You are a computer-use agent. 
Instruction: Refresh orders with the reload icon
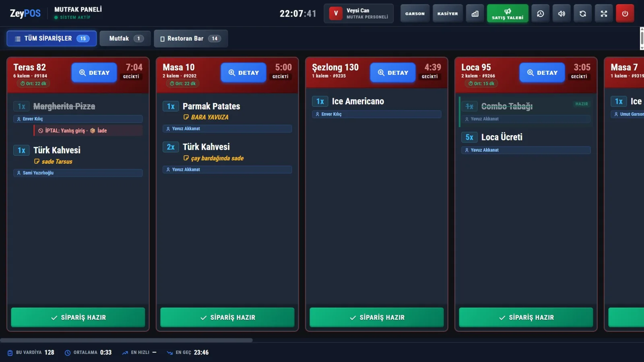click(582, 14)
